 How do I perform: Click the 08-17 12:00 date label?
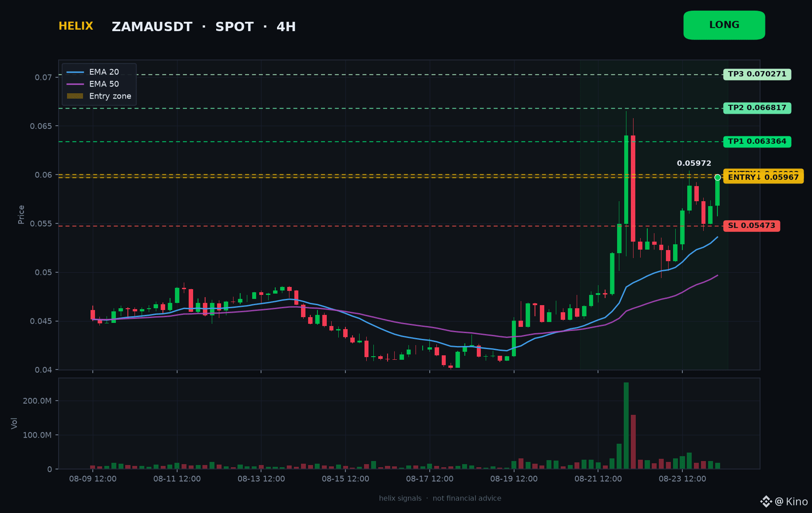(430, 479)
